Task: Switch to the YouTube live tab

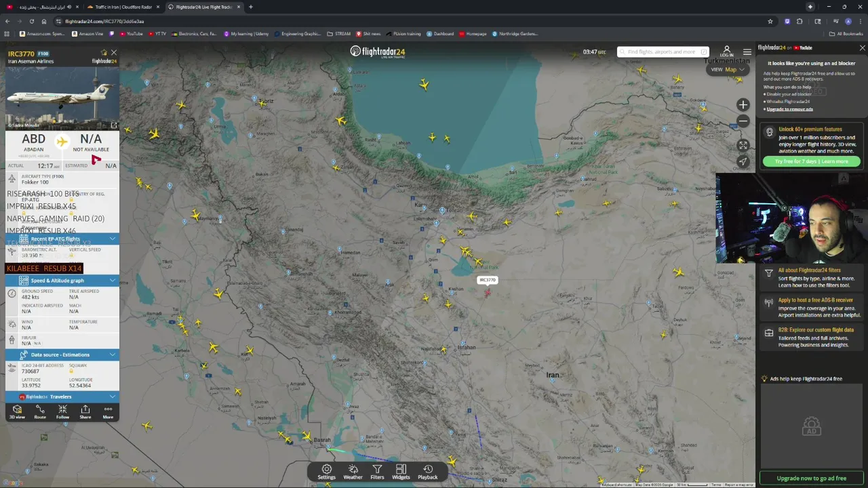Action: [41, 7]
